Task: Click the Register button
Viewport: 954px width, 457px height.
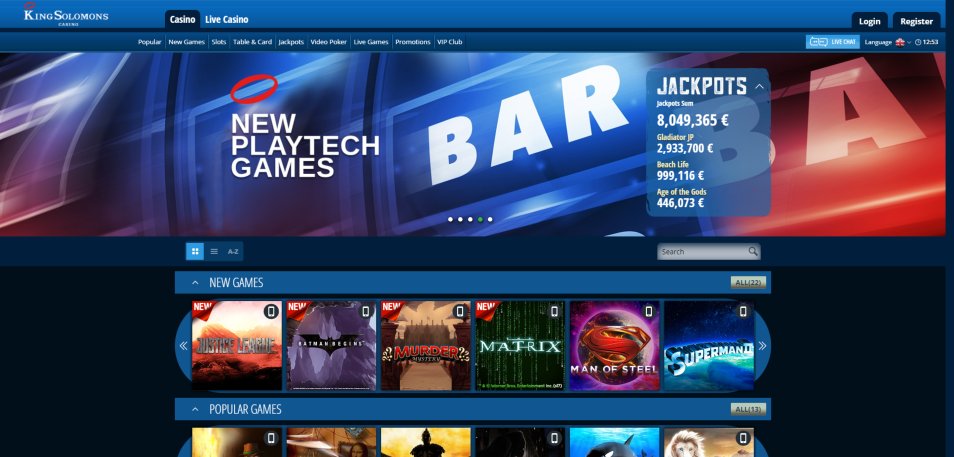Action: [916, 21]
